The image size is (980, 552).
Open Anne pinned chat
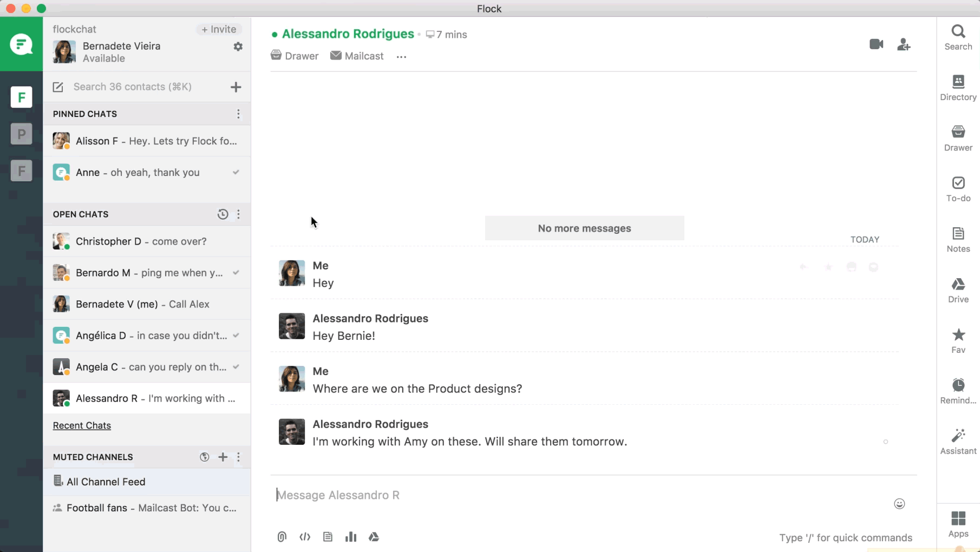click(147, 173)
